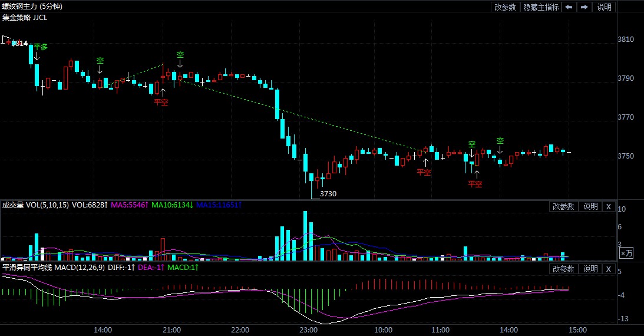Click the 3814 high price label
Image resolution: width=644 pixels, height=336 pixels.
click(19, 43)
